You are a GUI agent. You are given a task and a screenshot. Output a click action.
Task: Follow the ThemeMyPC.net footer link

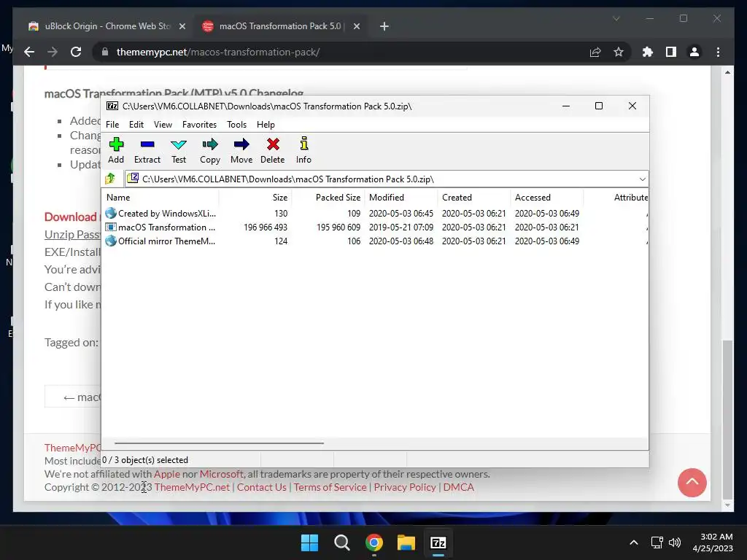point(192,487)
